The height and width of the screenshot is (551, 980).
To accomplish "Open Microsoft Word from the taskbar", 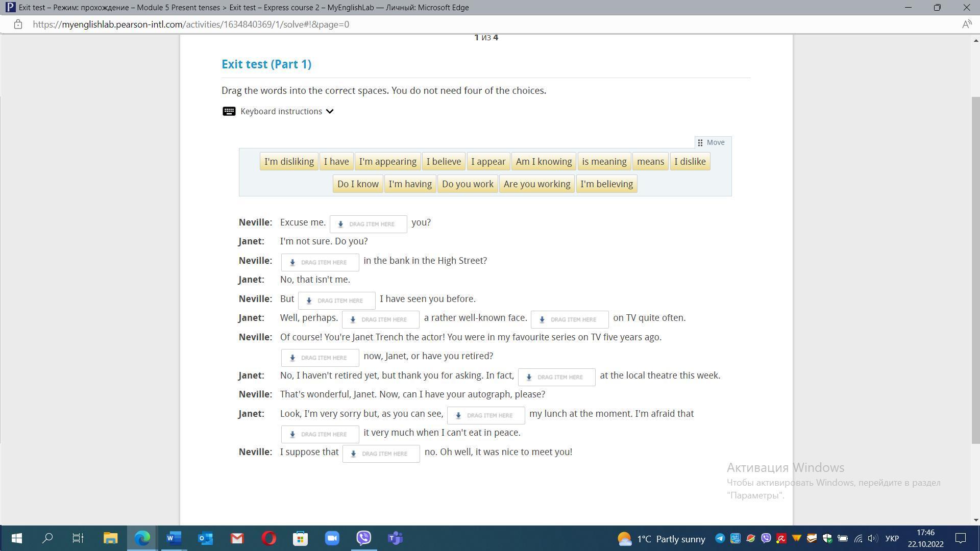I will pyautogui.click(x=174, y=538).
